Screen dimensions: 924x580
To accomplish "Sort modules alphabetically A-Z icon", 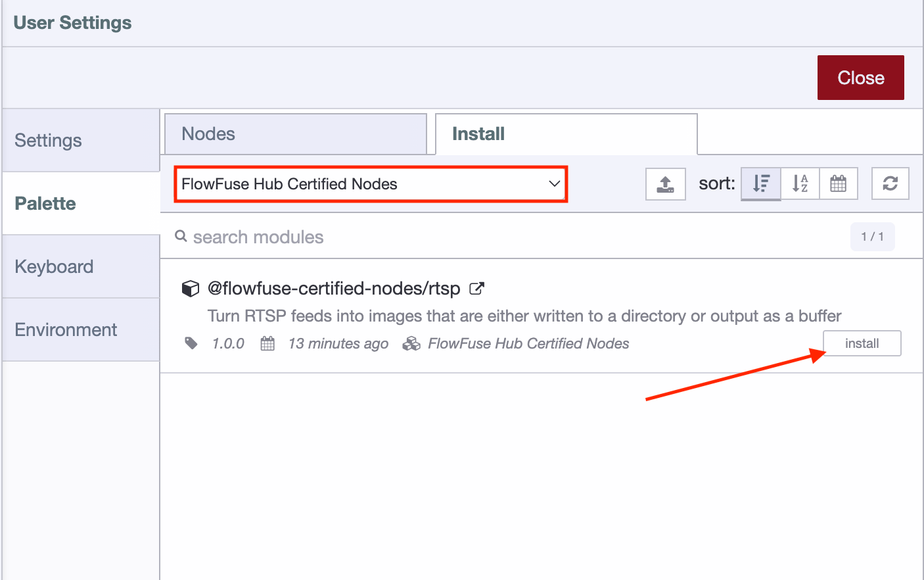I will (x=800, y=183).
